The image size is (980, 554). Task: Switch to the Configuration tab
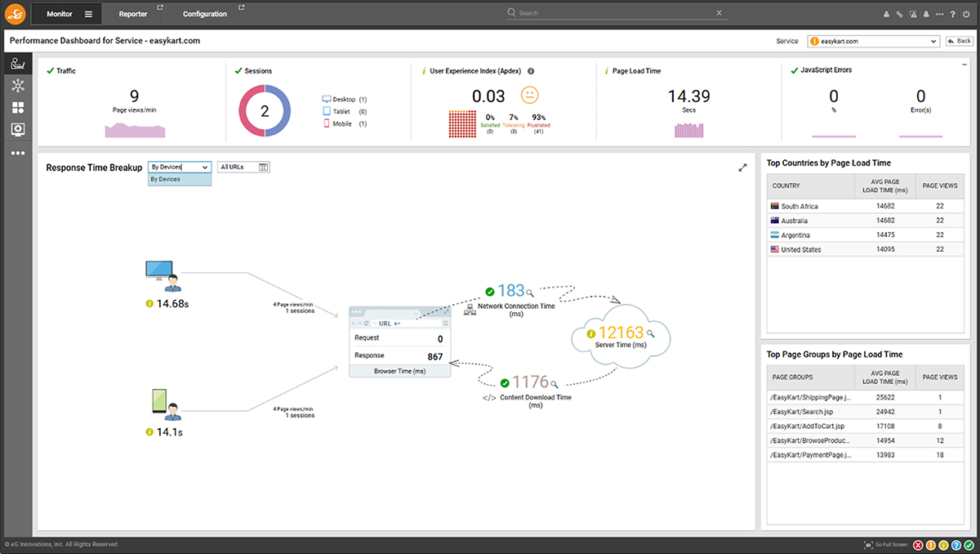tap(205, 14)
